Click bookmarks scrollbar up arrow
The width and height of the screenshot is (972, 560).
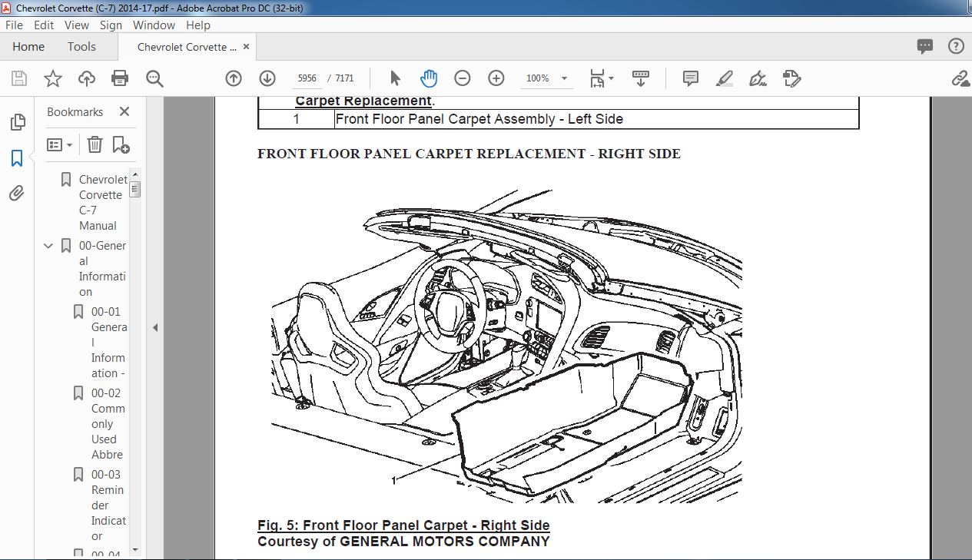135,175
